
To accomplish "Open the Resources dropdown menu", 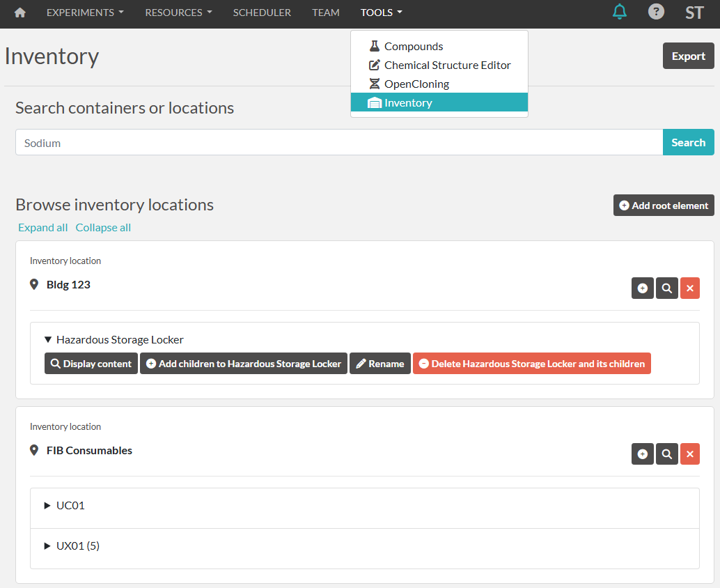I will (x=178, y=13).
